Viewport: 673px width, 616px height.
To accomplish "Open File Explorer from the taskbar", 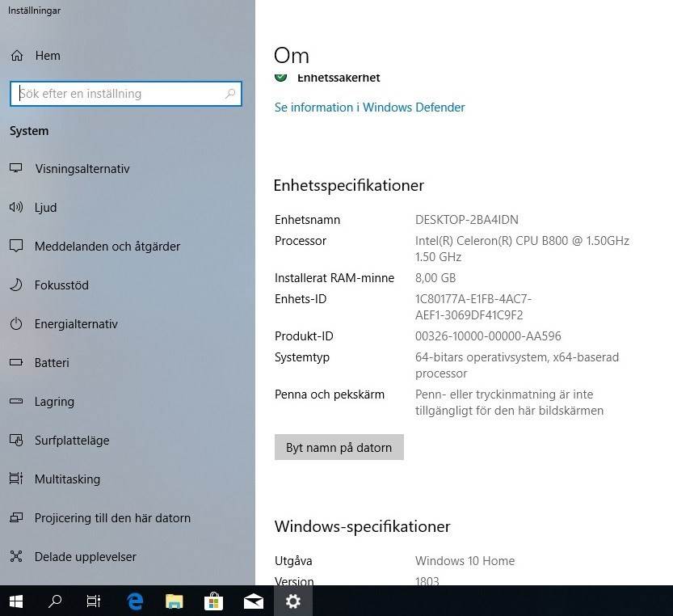I will click(175, 601).
